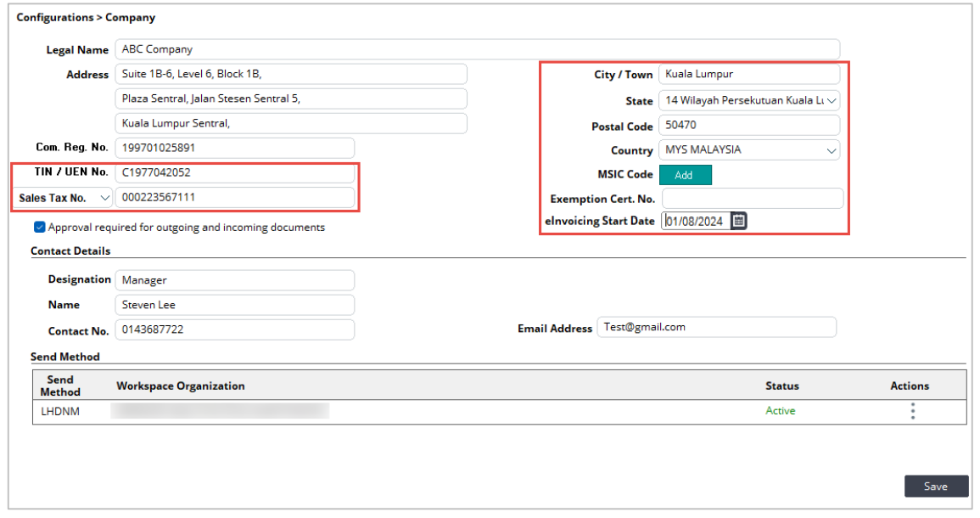The image size is (980, 518).
Task: Click the Designation field containing Manager
Action: (234, 280)
